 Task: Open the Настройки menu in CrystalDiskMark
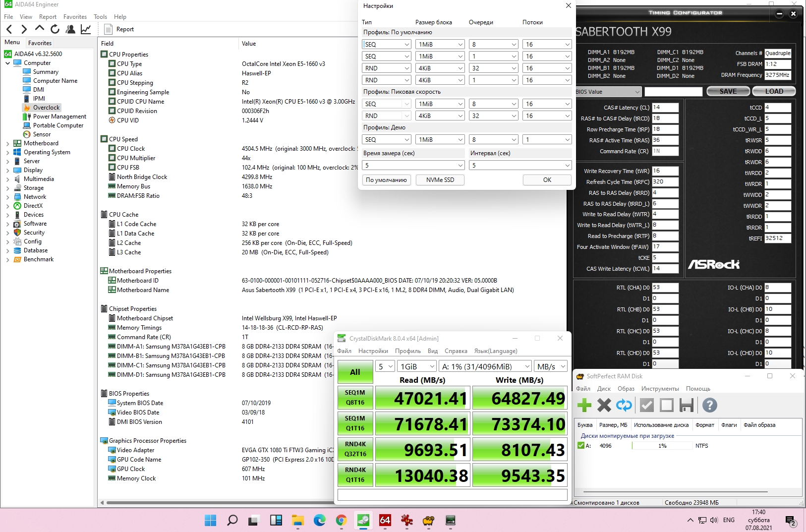[373, 351]
